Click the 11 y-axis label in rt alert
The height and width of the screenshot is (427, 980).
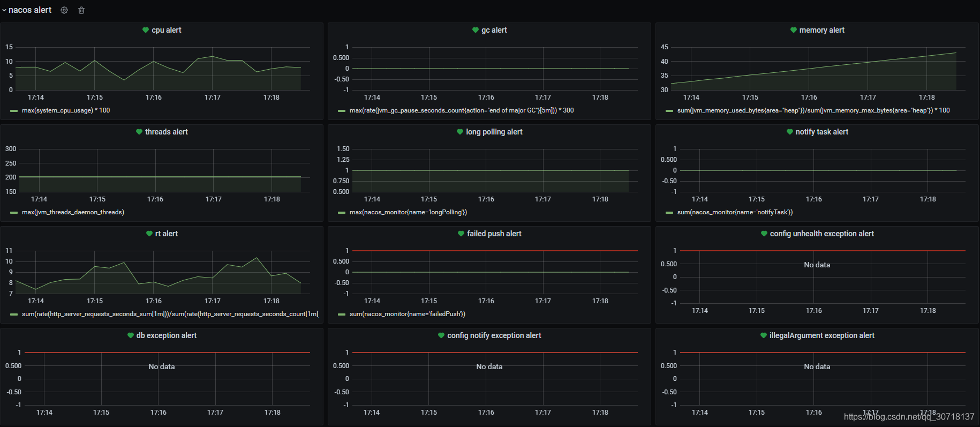pos(9,251)
